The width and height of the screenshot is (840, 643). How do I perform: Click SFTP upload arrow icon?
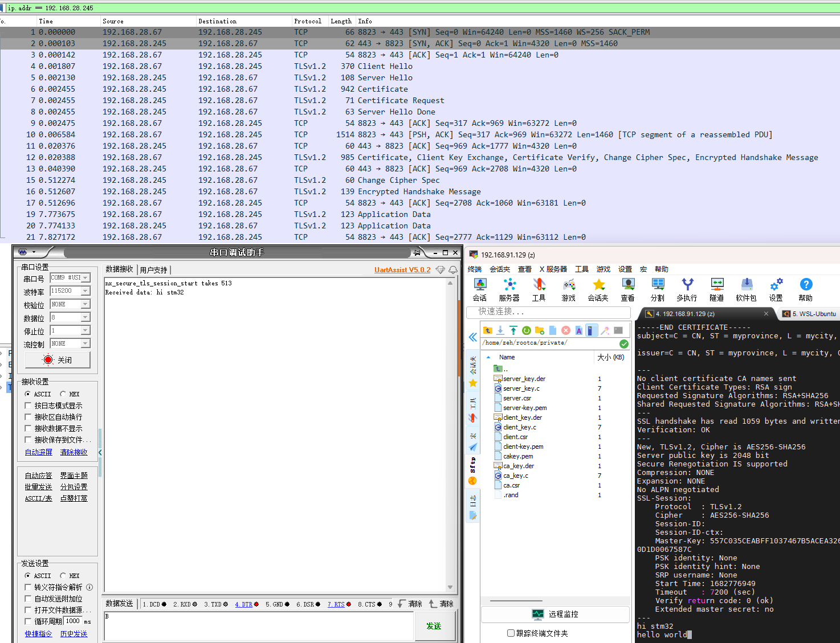click(513, 330)
